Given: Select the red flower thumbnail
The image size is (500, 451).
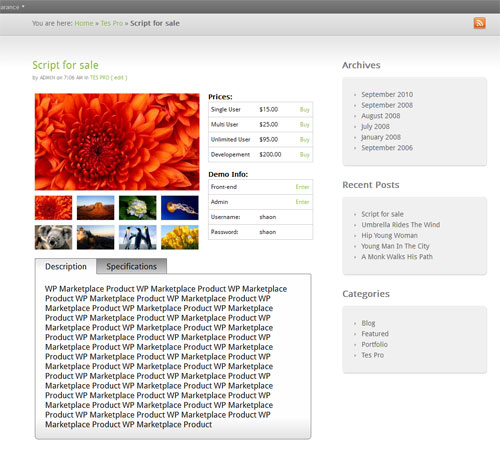Looking at the screenshot, I should [53, 208].
